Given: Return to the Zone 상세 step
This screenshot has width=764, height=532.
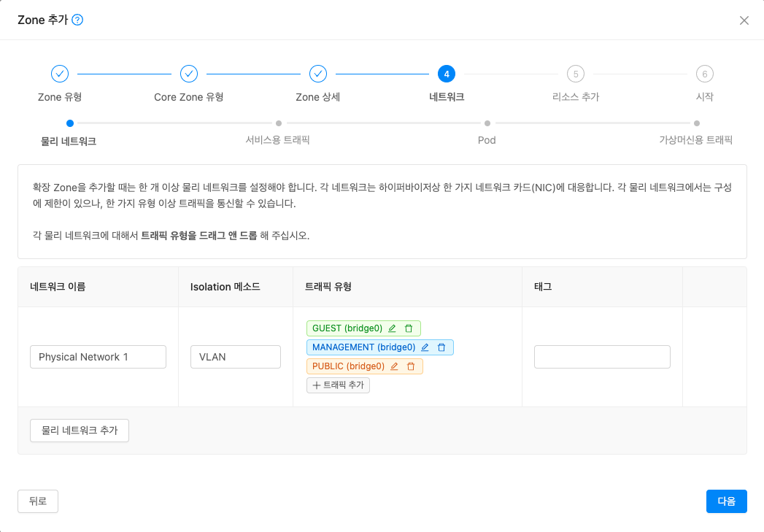Looking at the screenshot, I should [318, 74].
